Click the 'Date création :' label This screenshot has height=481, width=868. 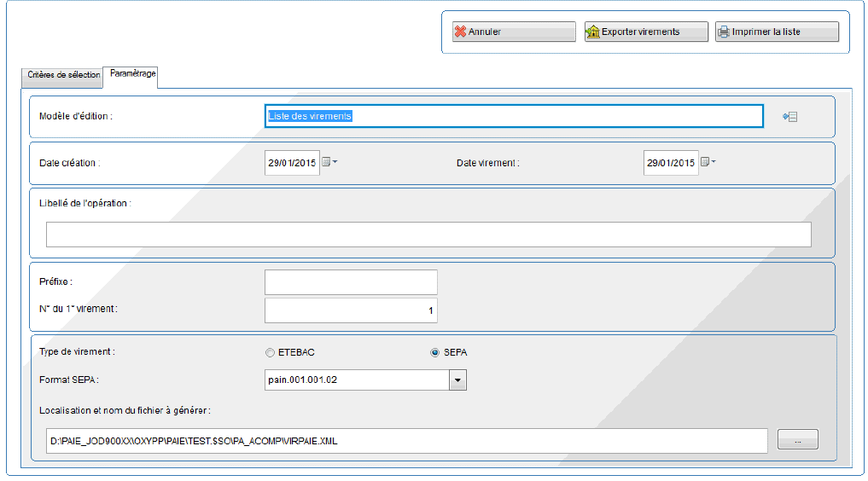[x=69, y=163]
